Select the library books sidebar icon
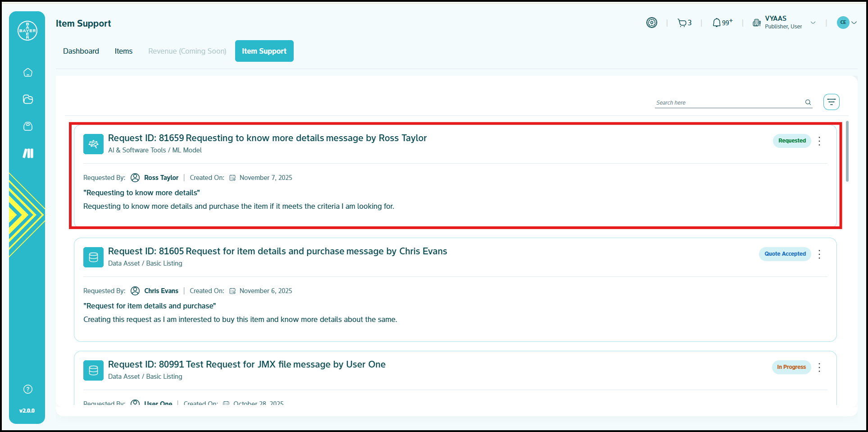Viewport: 868px width, 432px height. 28,153
